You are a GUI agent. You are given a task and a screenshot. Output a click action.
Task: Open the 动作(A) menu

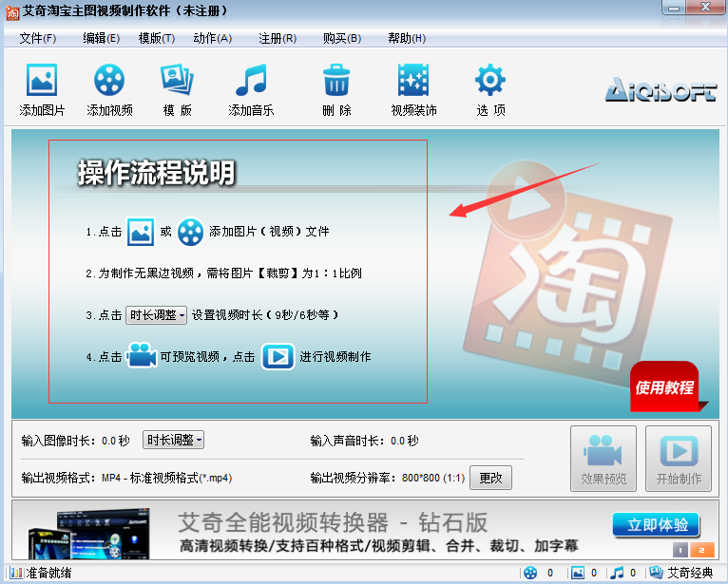pyautogui.click(x=212, y=38)
